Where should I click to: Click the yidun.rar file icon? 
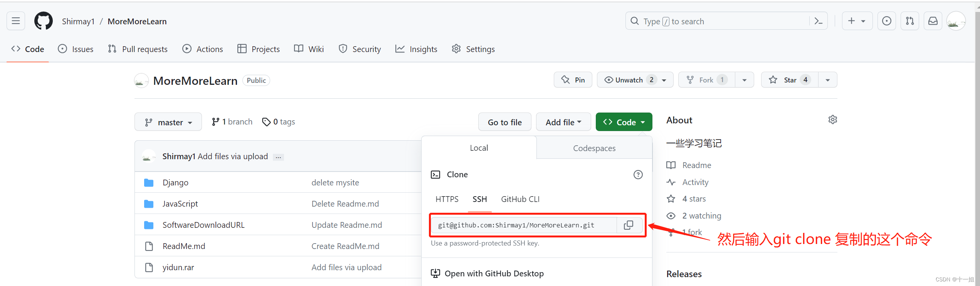(149, 267)
